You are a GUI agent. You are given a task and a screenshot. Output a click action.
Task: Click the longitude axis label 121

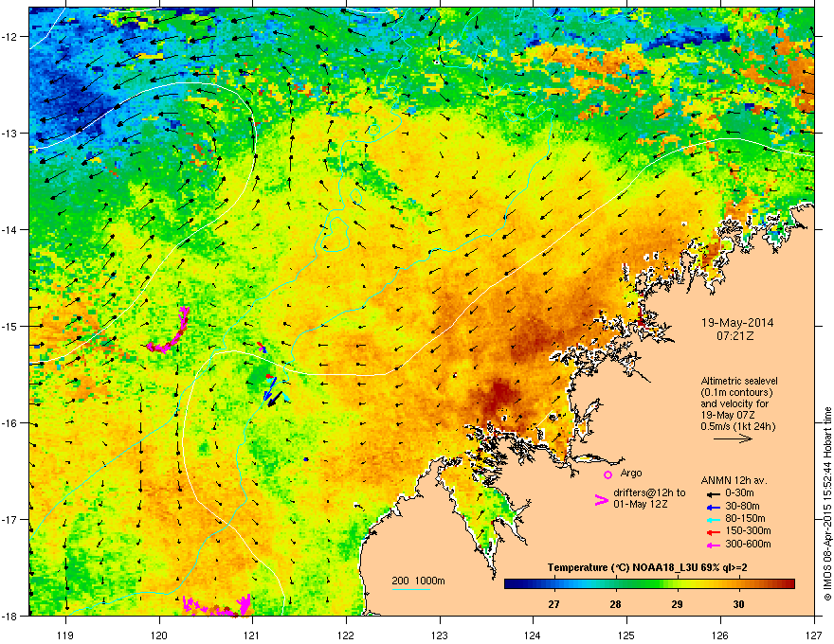click(x=252, y=635)
